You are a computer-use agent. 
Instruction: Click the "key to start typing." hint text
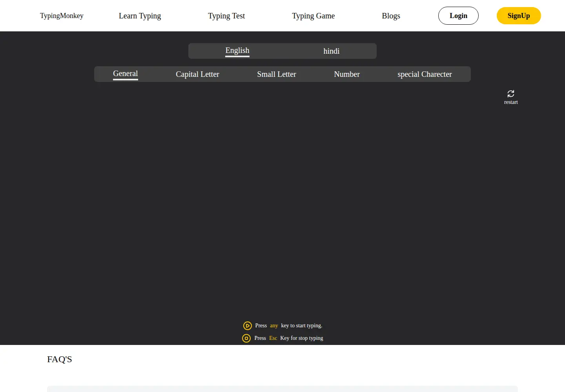click(x=302, y=326)
